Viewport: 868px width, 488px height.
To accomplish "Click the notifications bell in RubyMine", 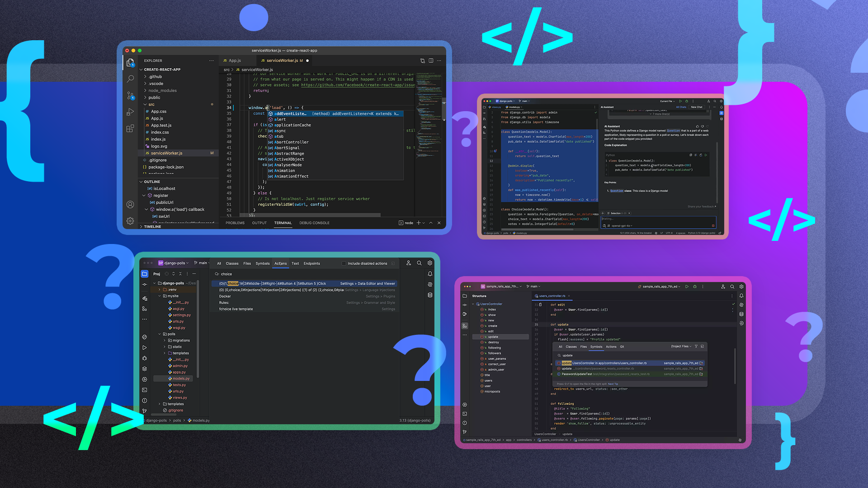I will [x=741, y=296].
